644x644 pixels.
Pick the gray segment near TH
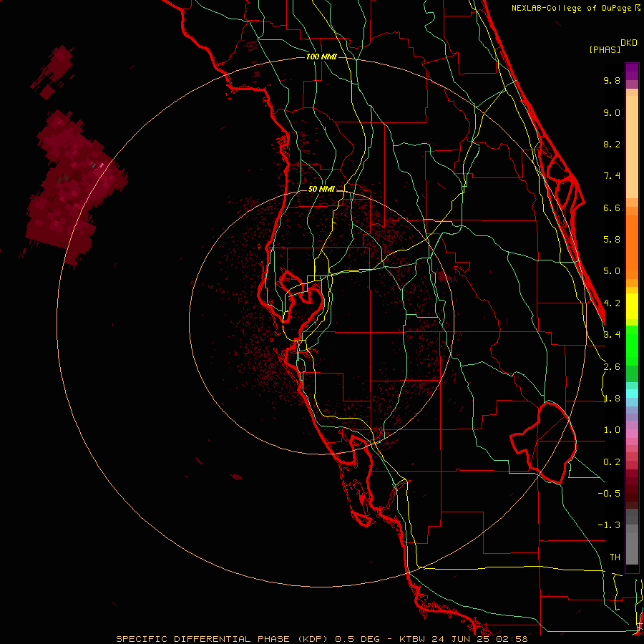tap(632, 548)
